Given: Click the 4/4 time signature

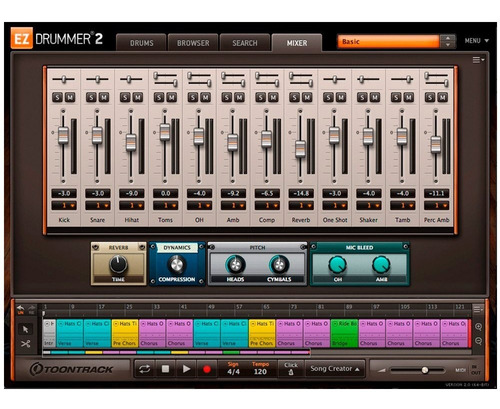Looking at the screenshot, I should 233,372.
